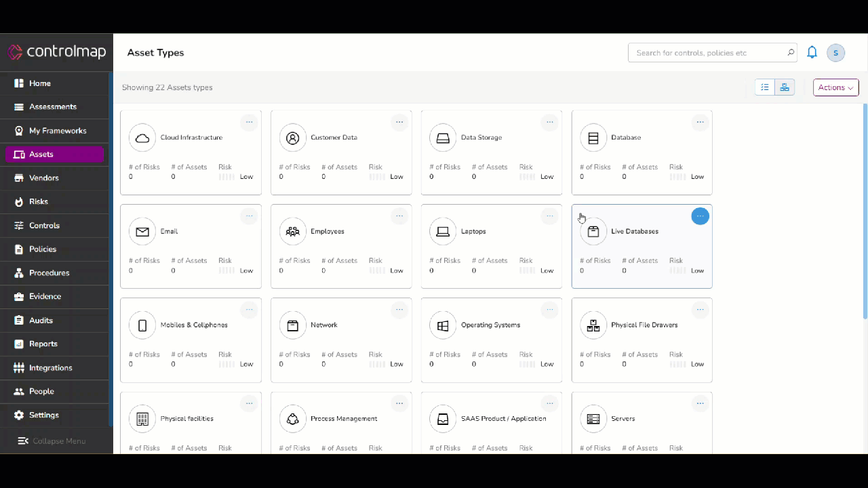Open Integrations in sidebar
The image size is (868, 488).
[x=54, y=368]
